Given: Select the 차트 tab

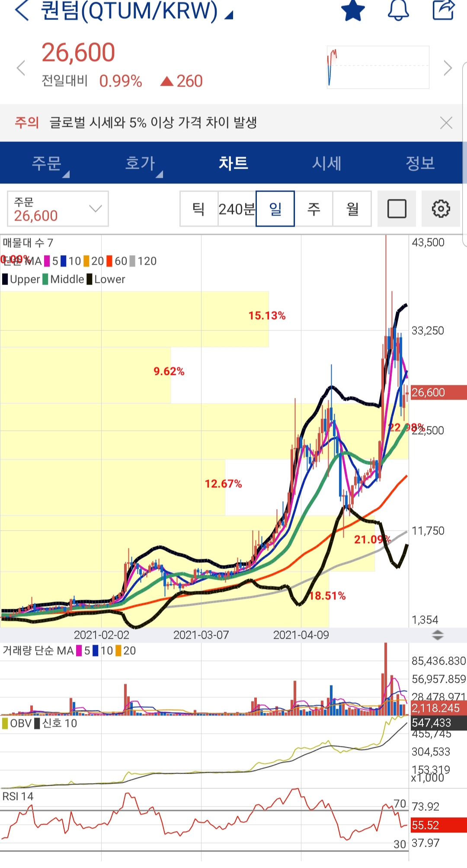Looking at the screenshot, I should point(233,163).
